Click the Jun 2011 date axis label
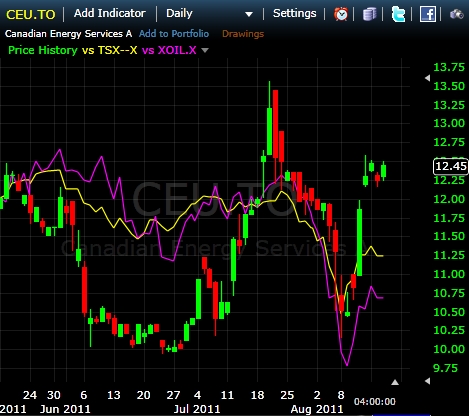This screenshot has width=469, height=416. tap(65, 409)
